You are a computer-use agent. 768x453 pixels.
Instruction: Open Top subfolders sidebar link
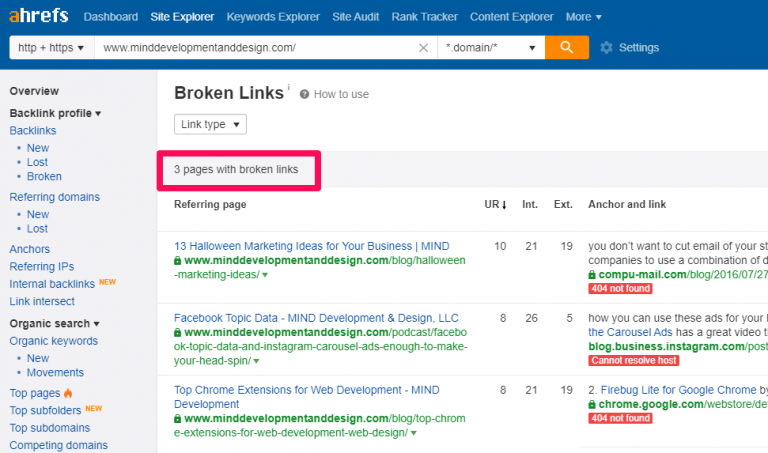click(45, 410)
